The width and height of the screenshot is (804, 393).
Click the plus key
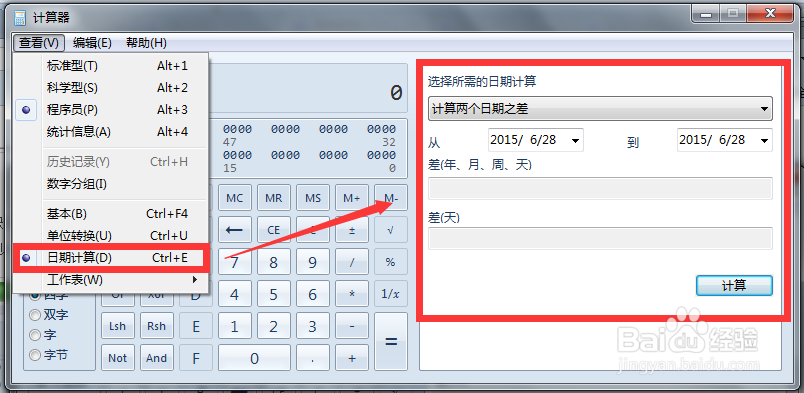click(352, 358)
